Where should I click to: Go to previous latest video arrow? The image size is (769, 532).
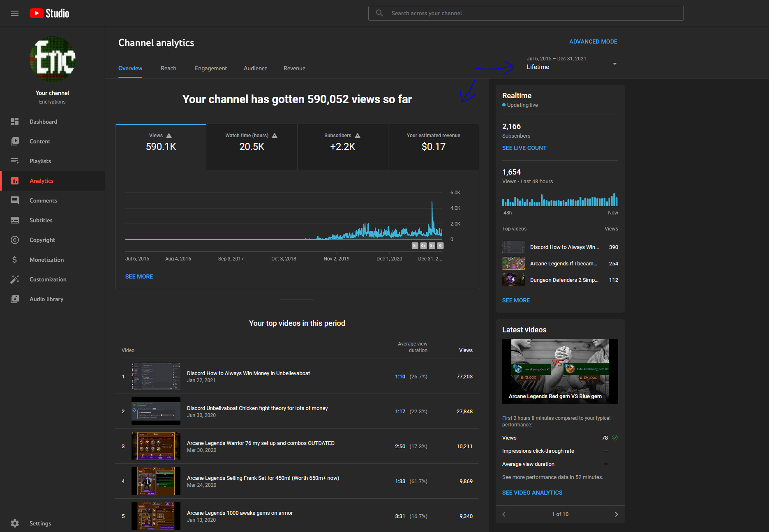point(504,514)
